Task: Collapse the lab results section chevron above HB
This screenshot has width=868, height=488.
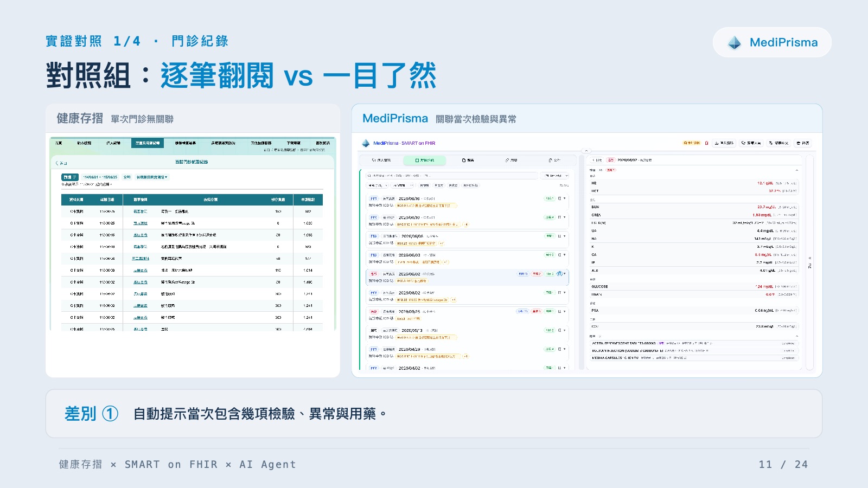Action: click(x=797, y=170)
